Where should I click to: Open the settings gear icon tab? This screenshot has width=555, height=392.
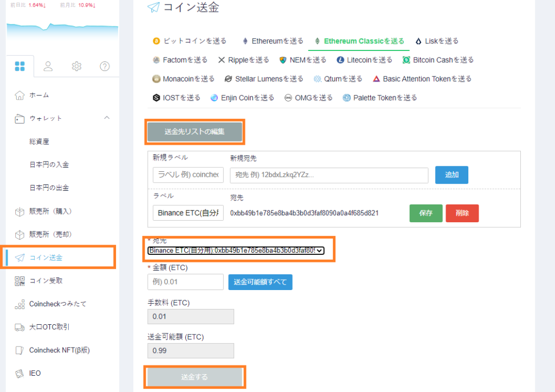(x=76, y=66)
